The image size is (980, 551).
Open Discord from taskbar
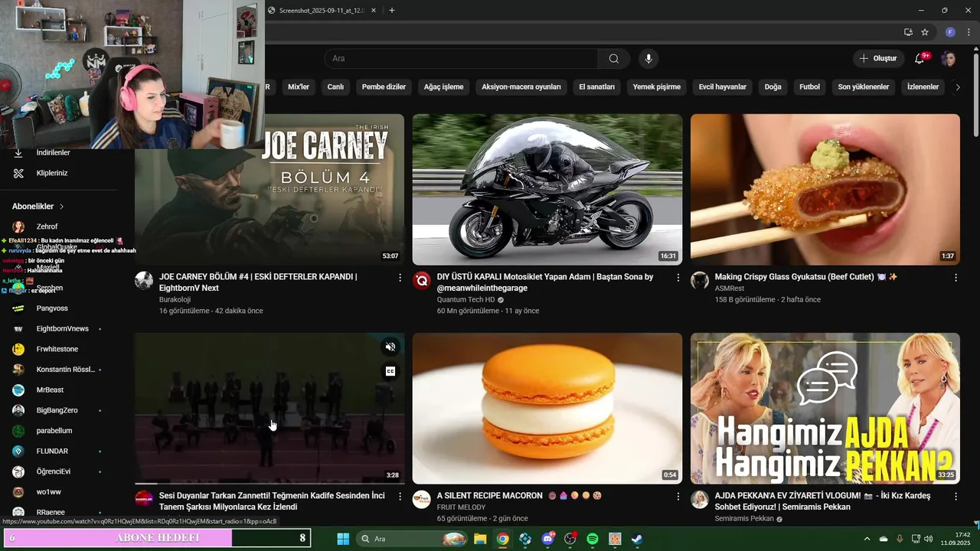coord(547,539)
